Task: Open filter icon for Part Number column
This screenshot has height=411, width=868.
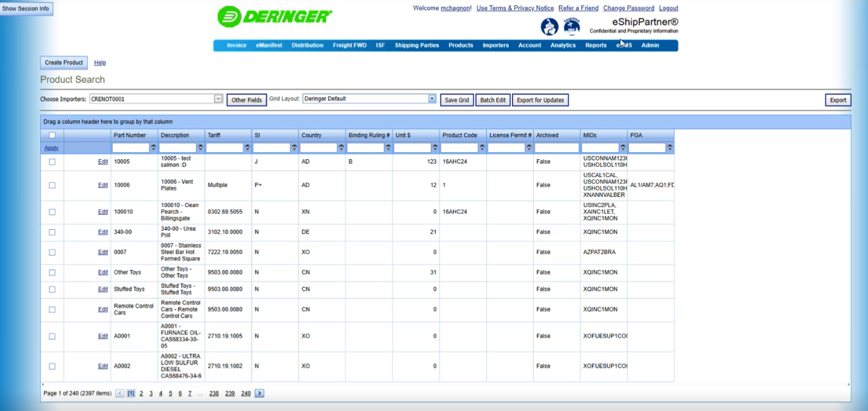Action: point(153,147)
